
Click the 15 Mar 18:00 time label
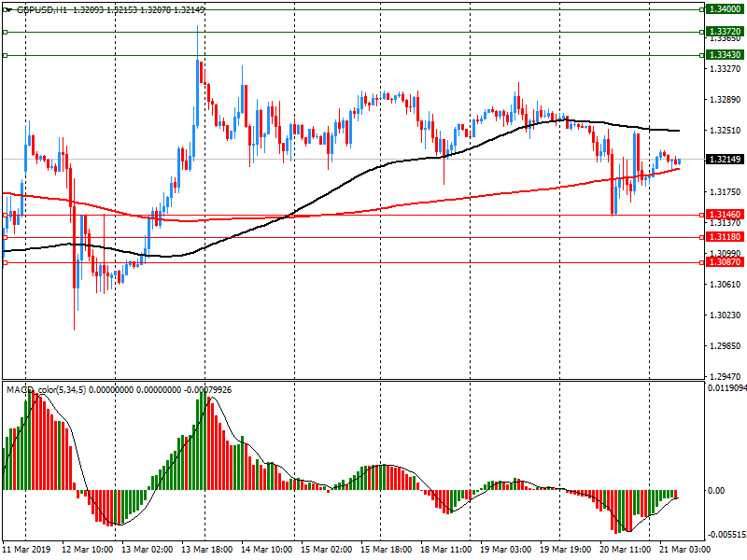coord(386,550)
